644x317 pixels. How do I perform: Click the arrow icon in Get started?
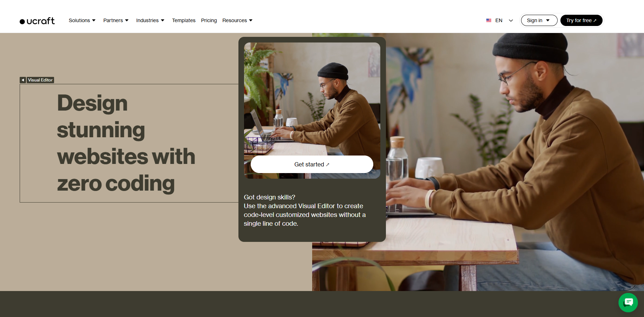click(x=328, y=165)
